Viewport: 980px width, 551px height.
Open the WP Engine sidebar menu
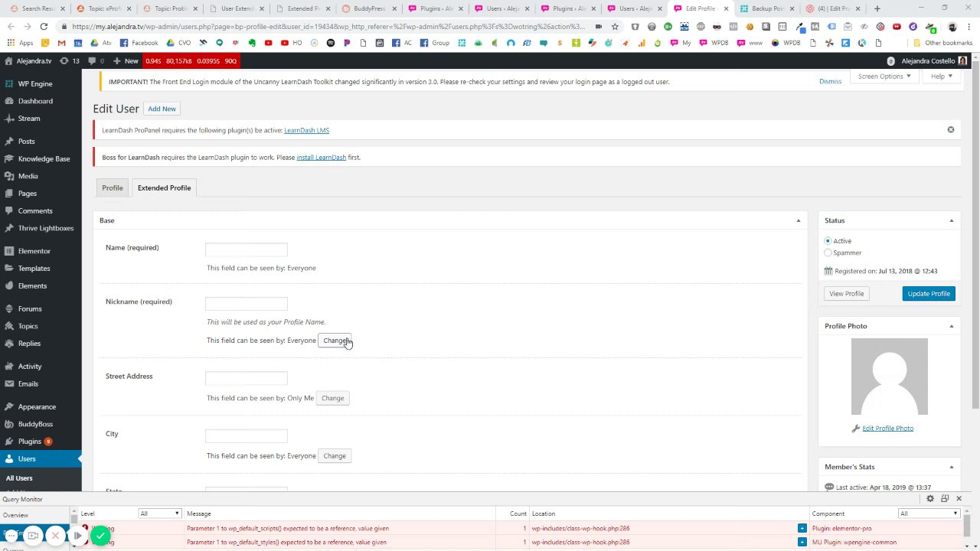pos(35,83)
